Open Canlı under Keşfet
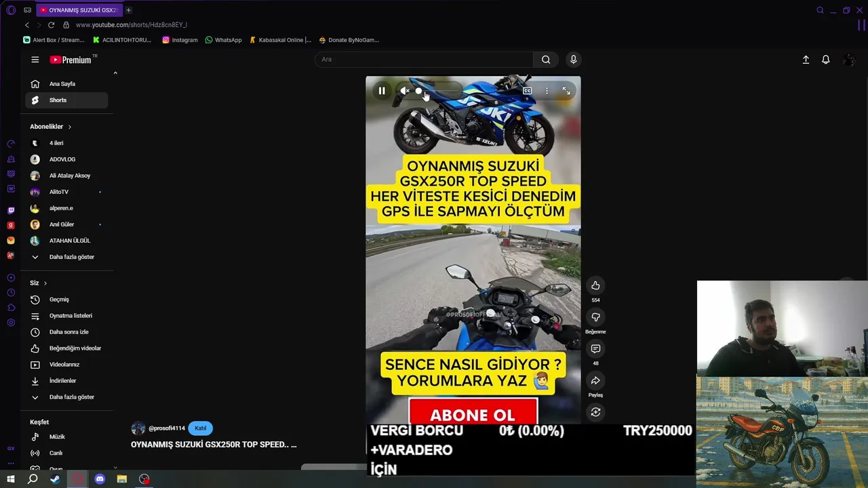 click(x=66, y=453)
